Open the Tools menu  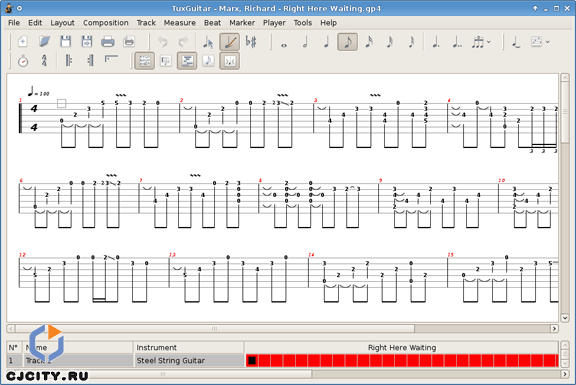click(303, 23)
